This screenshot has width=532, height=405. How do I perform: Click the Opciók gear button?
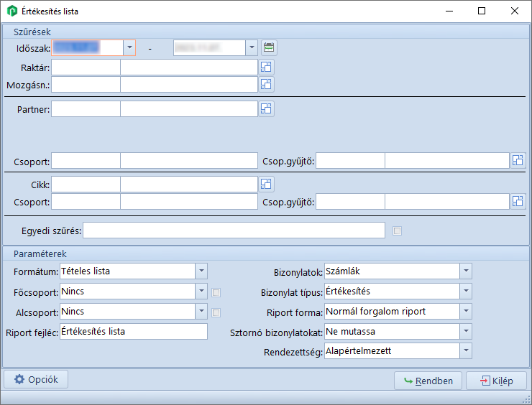[x=36, y=380]
